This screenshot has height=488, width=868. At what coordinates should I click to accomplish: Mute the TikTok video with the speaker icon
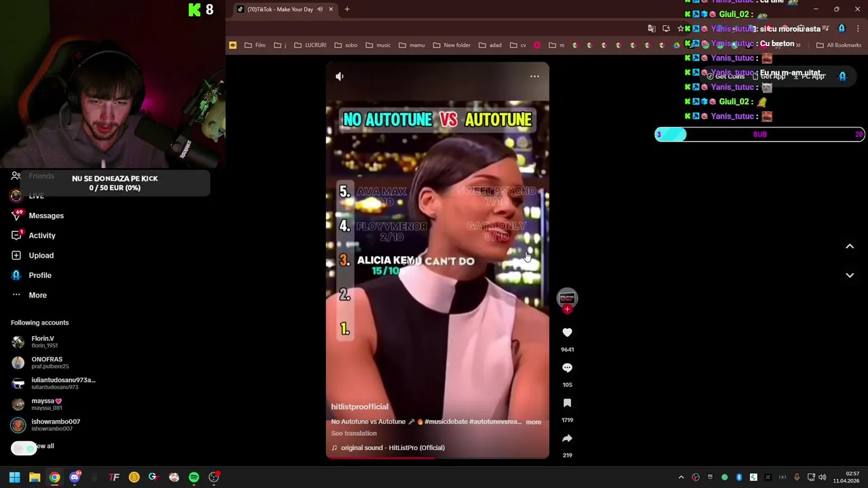pos(340,77)
